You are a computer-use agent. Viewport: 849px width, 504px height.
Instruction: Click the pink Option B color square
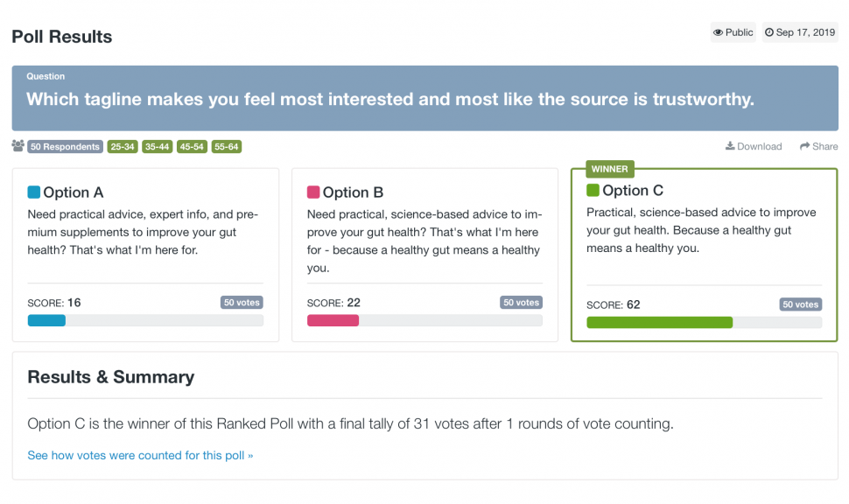tap(313, 192)
